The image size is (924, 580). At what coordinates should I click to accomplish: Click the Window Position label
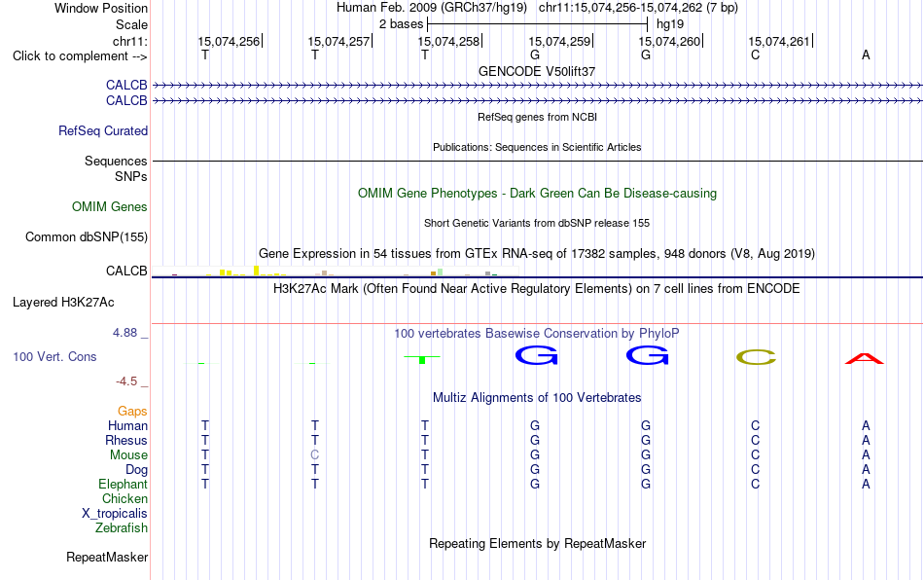point(101,8)
